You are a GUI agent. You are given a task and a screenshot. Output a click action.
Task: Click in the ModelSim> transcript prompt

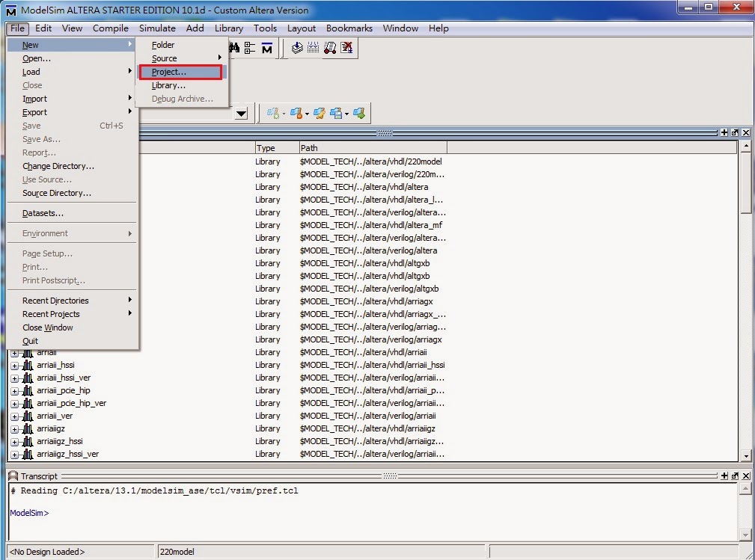pyautogui.click(x=29, y=513)
